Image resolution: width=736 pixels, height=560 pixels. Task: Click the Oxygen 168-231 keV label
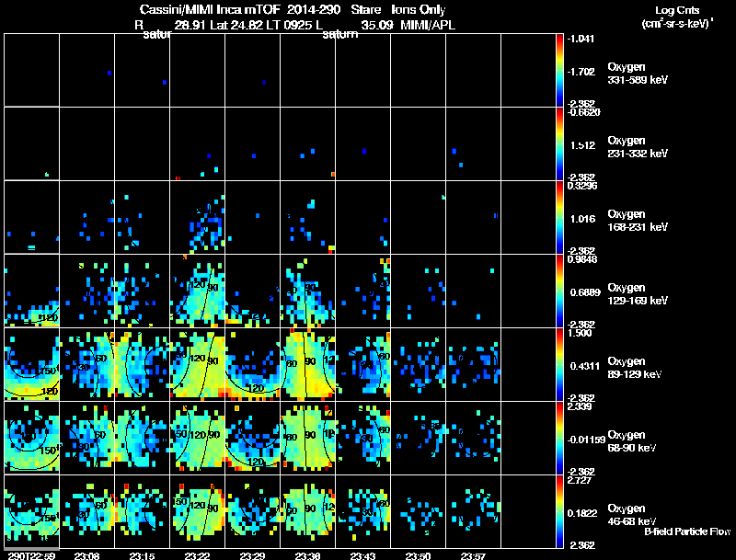click(x=638, y=220)
